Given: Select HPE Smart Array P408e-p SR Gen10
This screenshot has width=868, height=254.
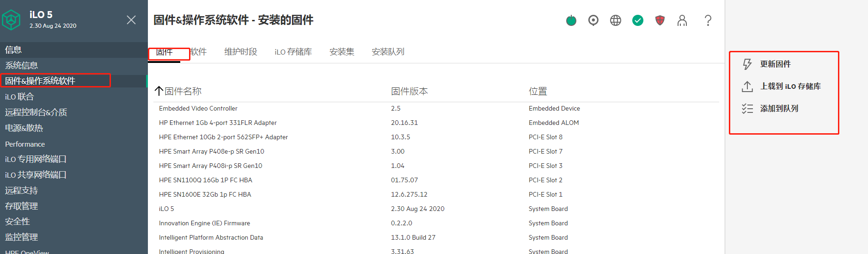Looking at the screenshot, I should click(x=212, y=151).
